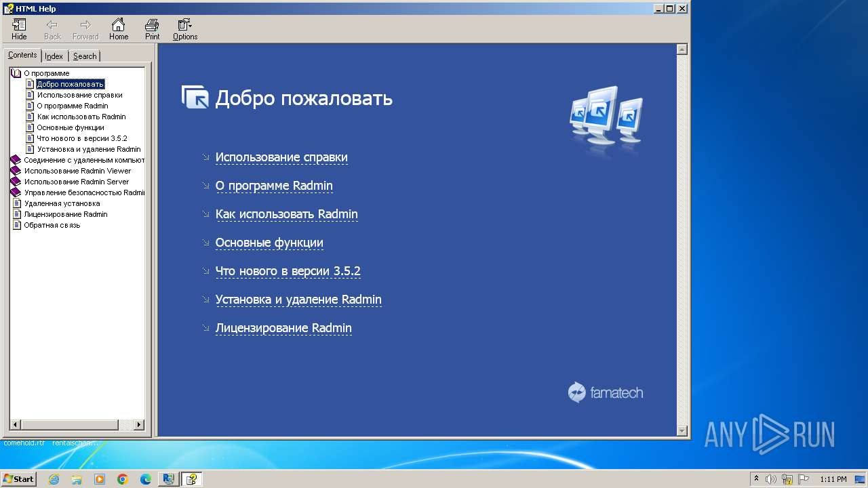This screenshot has width=868, height=488.
Task: Click the Hide toolbar button
Action: point(19,29)
